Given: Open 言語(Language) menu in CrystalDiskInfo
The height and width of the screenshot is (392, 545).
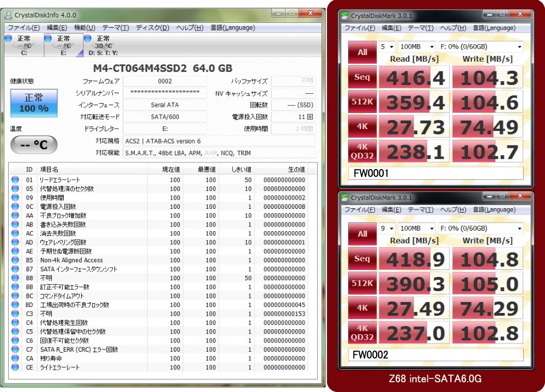Looking at the screenshot, I should pyautogui.click(x=233, y=28).
